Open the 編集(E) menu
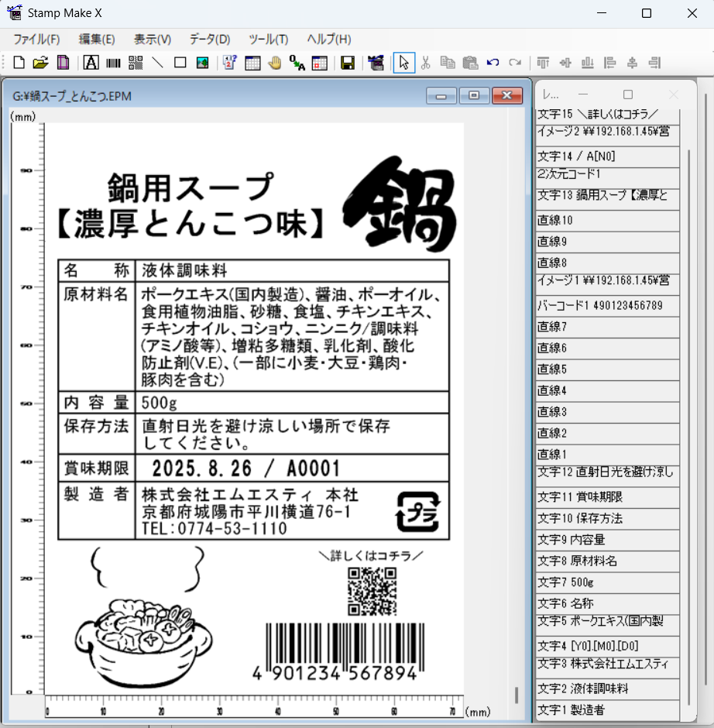This screenshot has width=714, height=728. (97, 39)
